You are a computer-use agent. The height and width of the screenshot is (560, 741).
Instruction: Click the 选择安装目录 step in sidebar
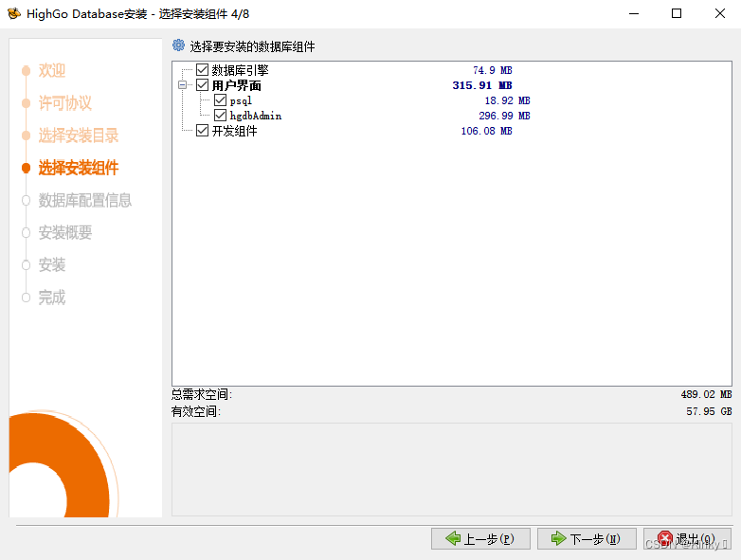79,135
